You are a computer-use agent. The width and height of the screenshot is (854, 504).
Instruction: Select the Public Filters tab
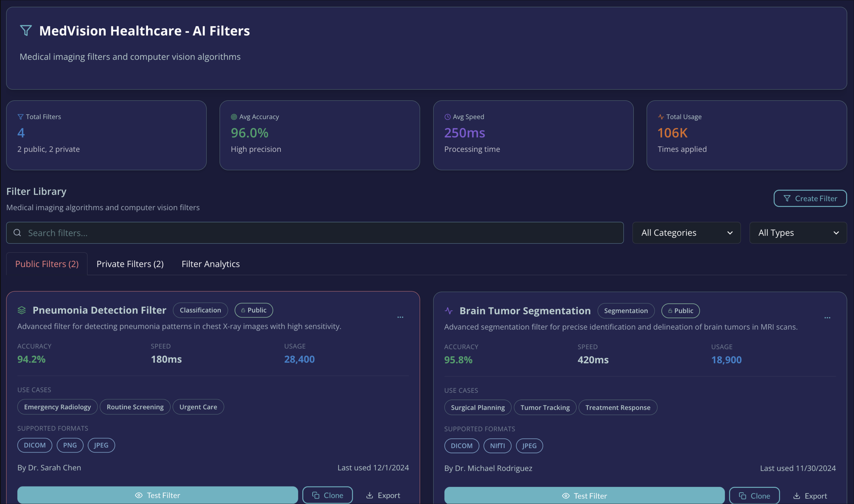point(47,264)
